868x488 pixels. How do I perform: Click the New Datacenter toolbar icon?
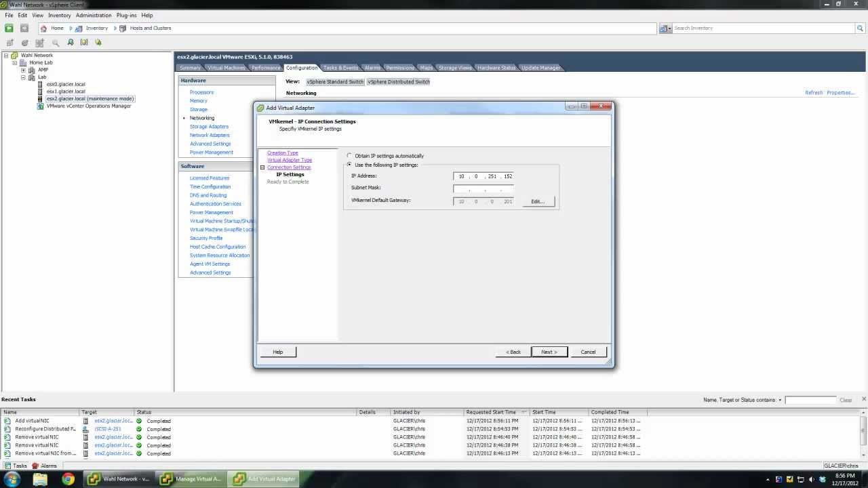click(x=25, y=43)
